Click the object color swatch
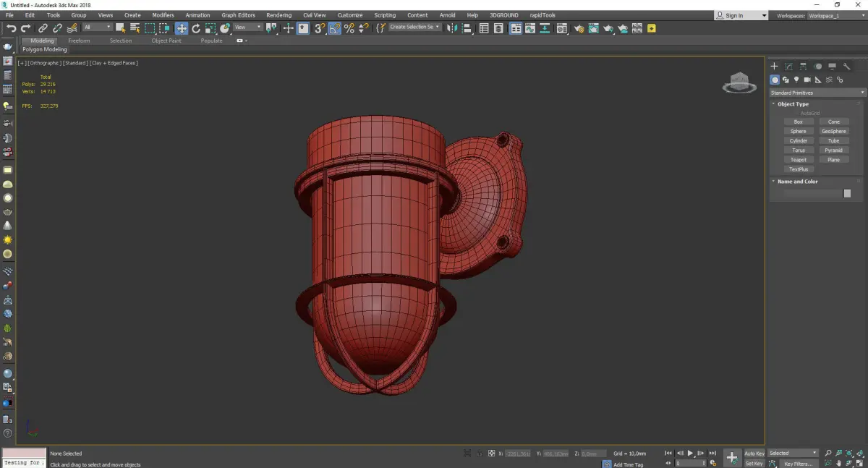This screenshot has height=468, width=868. point(847,193)
